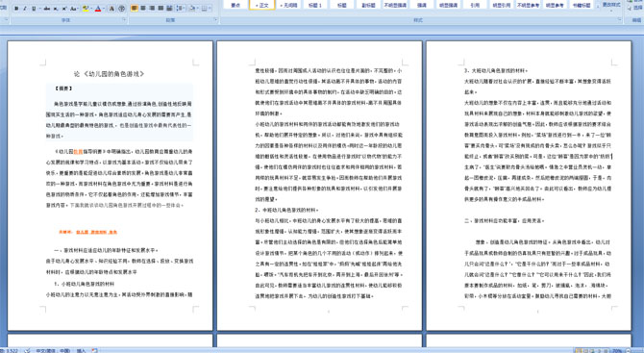Open the line spacing dropdown
The image size is (644, 353).
[181, 8]
